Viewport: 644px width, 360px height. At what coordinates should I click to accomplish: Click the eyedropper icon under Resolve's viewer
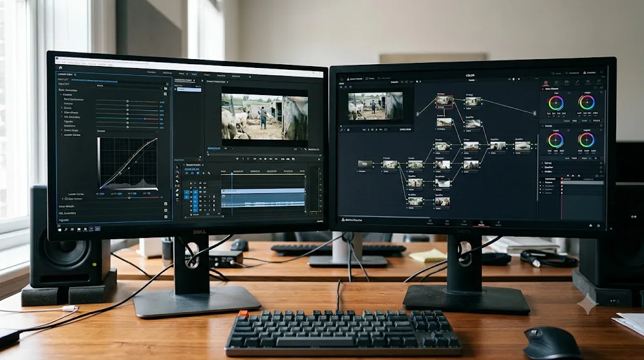click(x=341, y=130)
